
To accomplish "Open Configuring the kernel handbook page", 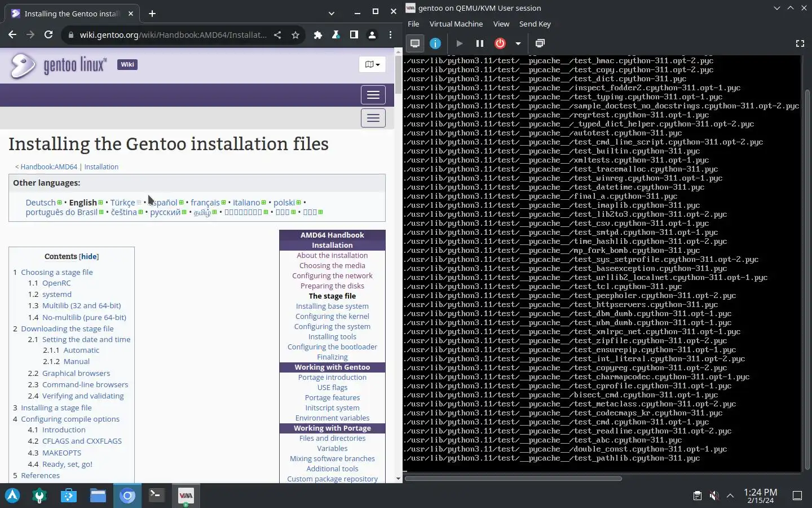I will pos(332,317).
